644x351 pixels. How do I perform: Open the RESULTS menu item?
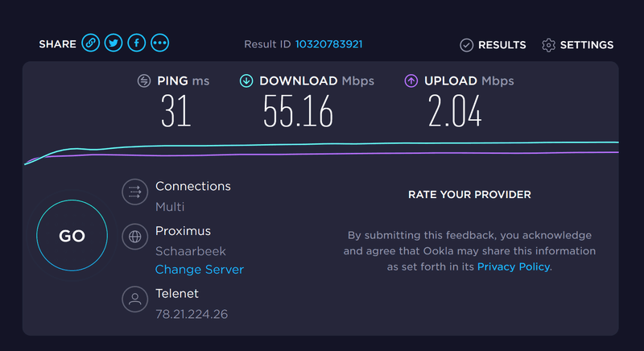point(502,45)
